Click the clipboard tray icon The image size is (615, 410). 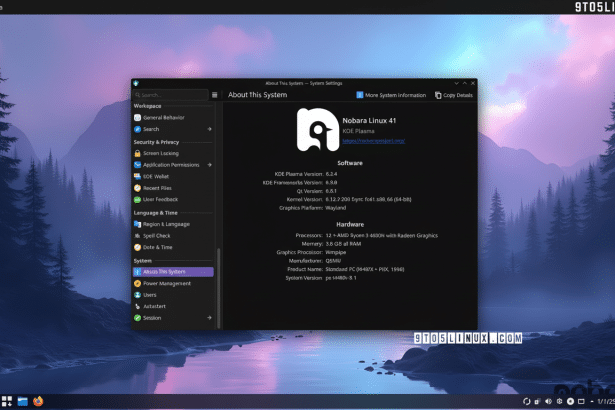pos(537,401)
